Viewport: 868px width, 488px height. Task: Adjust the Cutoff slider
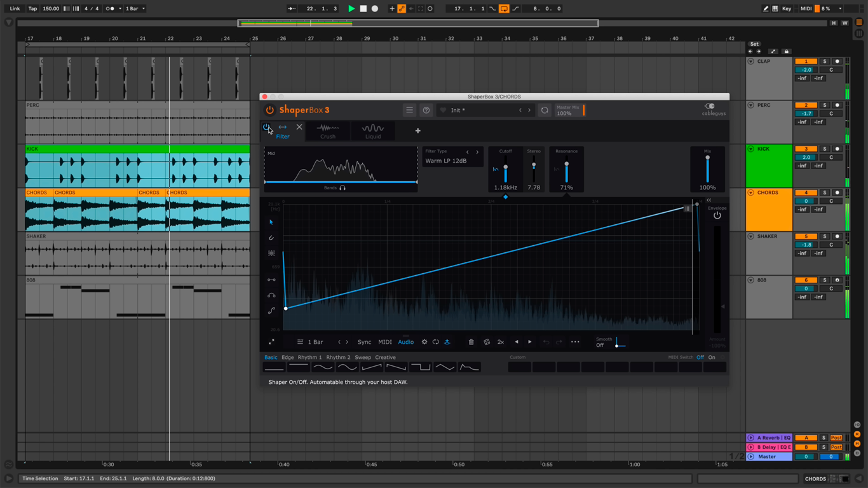(506, 168)
